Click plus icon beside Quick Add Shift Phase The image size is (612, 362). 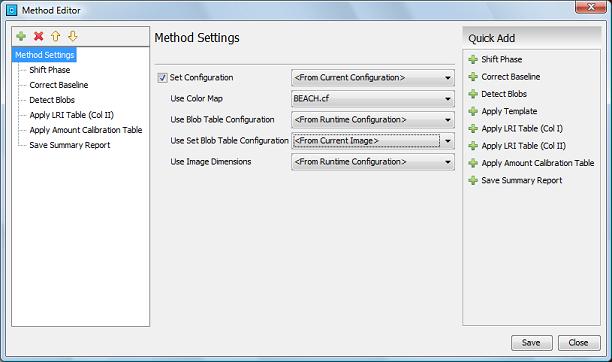tap(473, 59)
